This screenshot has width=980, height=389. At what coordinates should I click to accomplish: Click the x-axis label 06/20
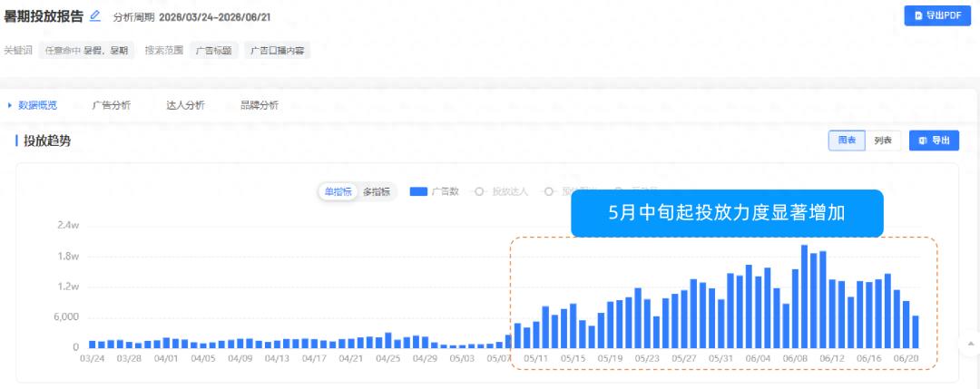click(906, 359)
